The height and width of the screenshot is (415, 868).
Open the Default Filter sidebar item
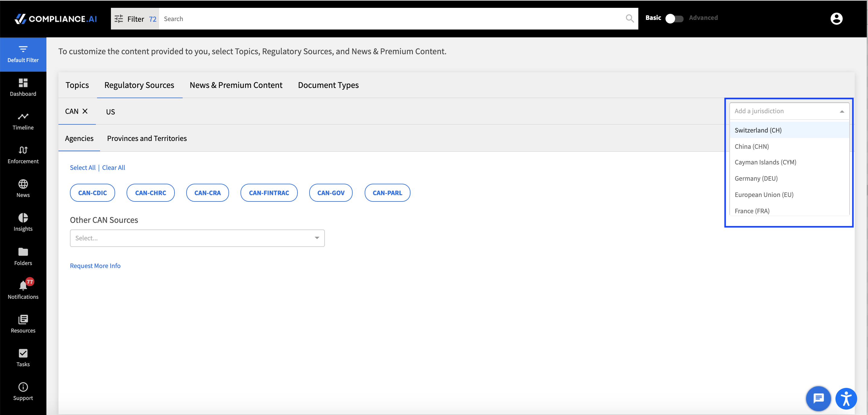point(23,54)
